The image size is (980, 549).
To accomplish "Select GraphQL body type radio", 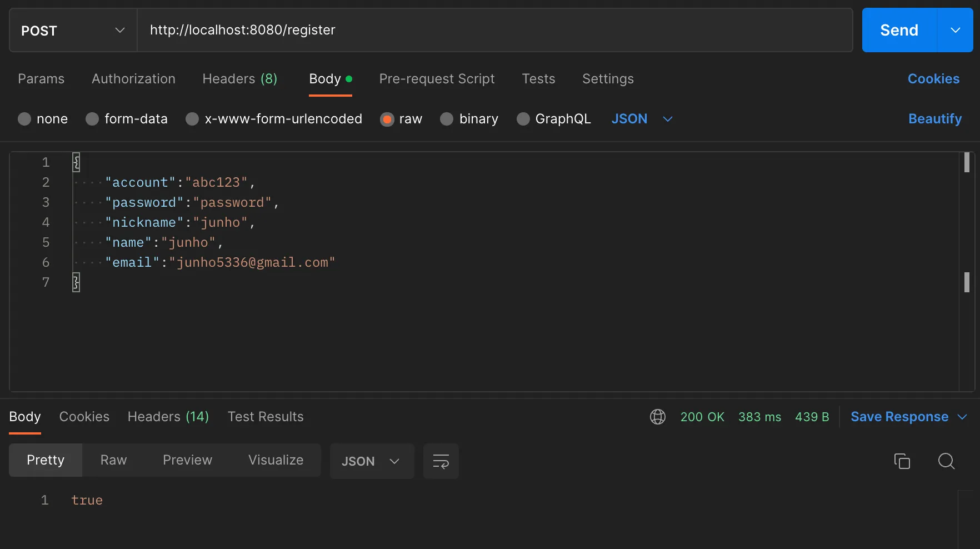I will [523, 119].
